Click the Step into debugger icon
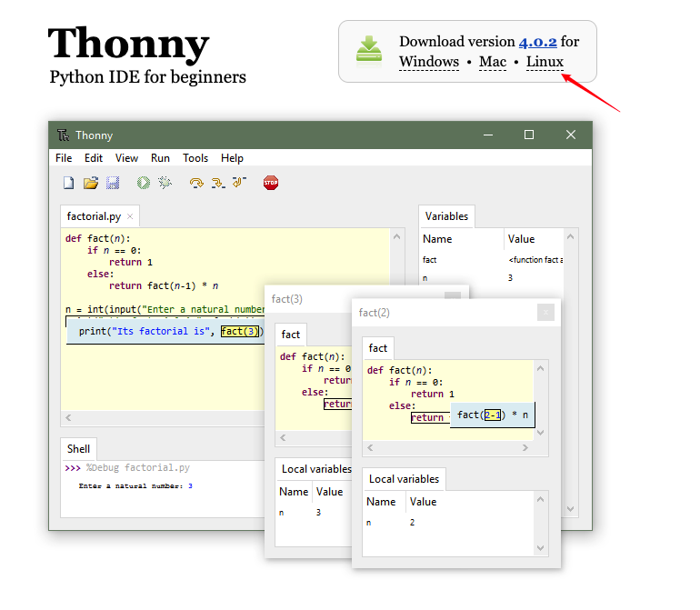The height and width of the screenshot is (610, 700). tap(217, 183)
